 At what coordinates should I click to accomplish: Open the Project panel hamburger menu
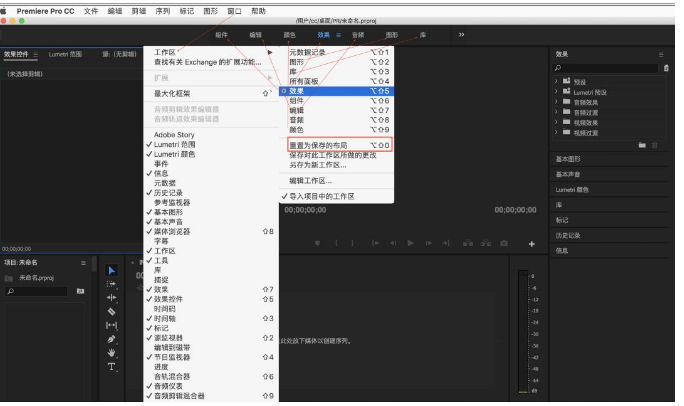(83, 263)
